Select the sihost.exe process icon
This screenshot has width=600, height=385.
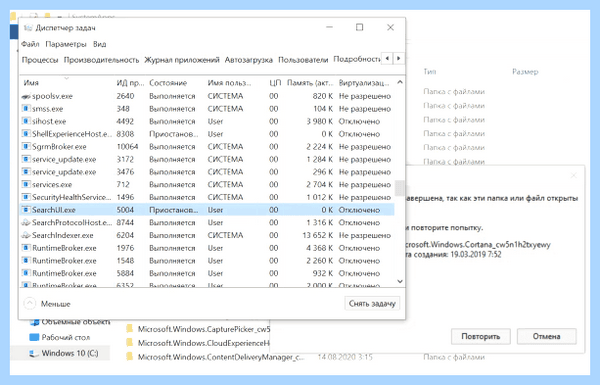(26, 121)
